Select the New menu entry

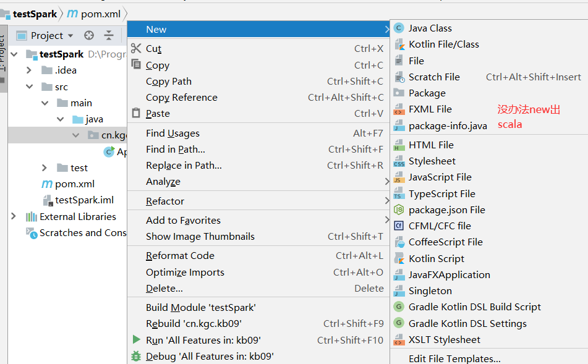tap(258, 29)
